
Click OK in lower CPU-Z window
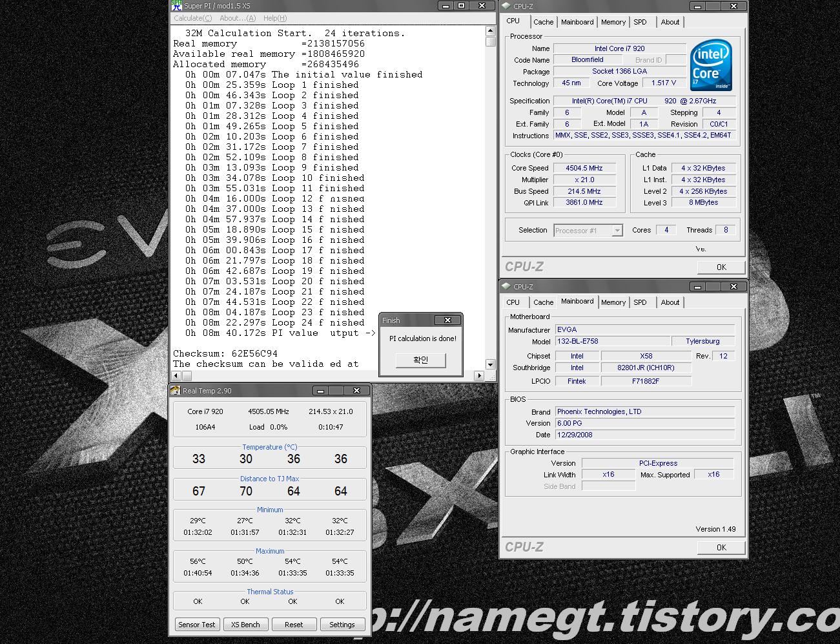click(721, 547)
